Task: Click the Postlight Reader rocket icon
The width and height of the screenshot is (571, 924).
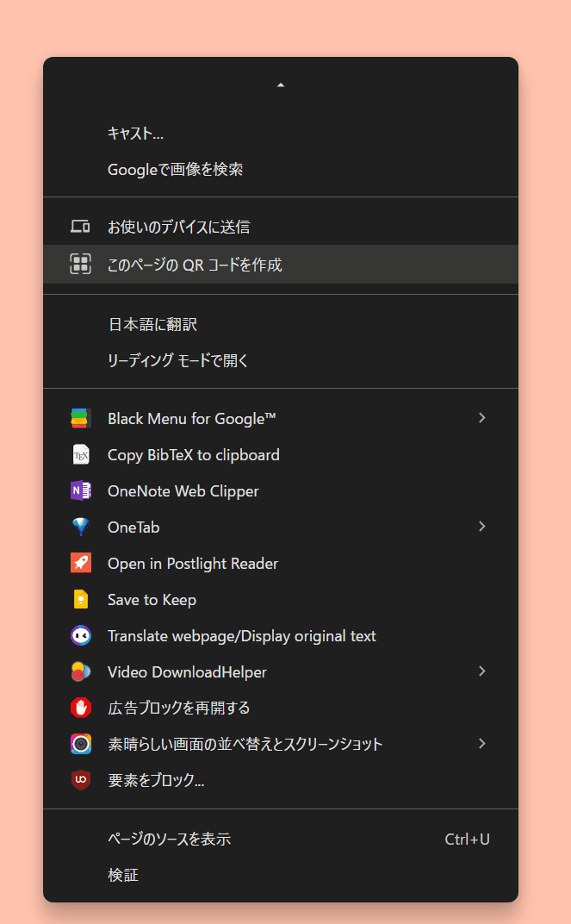Action: [80, 564]
